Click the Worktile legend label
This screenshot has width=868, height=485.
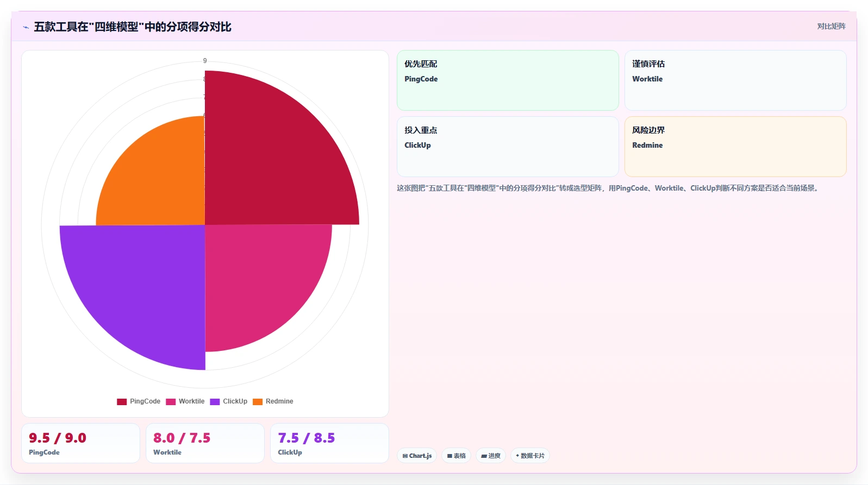coord(191,401)
